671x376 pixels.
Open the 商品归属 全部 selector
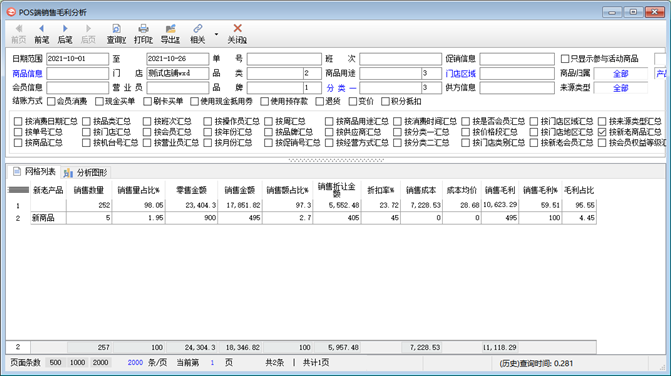[621, 74]
